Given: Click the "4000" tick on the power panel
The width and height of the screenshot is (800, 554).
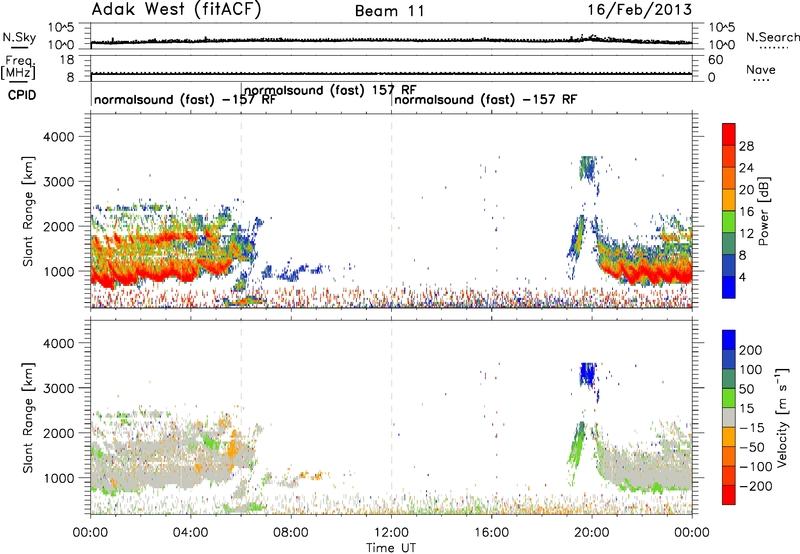Looking at the screenshot, I should pos(58,137).
